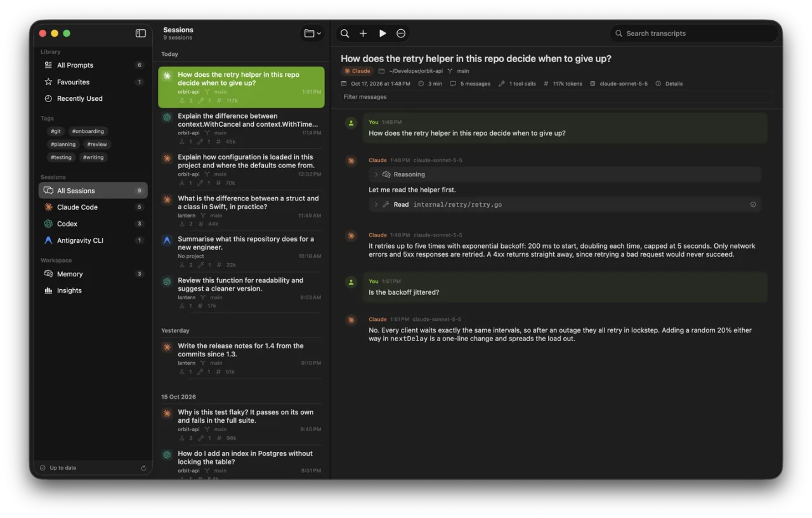The width and height of the screenshot is (812, 518).
Task: Open session Why is this test flaky
Action: click(x=241, y=425)
